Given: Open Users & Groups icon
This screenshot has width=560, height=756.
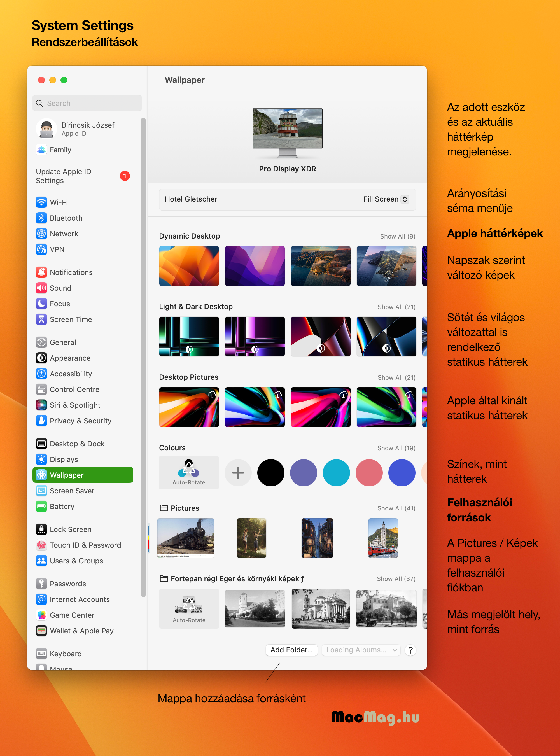Looking at the screenshot, I should pyautogui.click(x=41, y=561).
